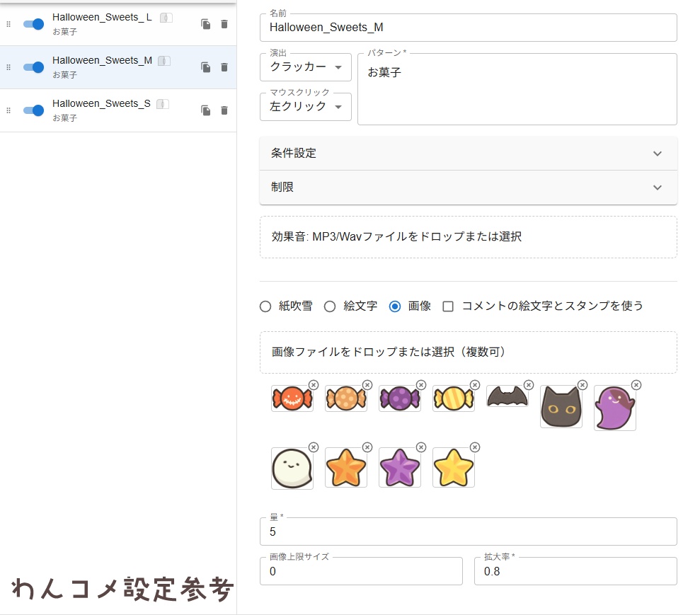The height and width of the screenshot is (615, 700).
Task: Remove the yellow star image
Action: coord(474,447)
